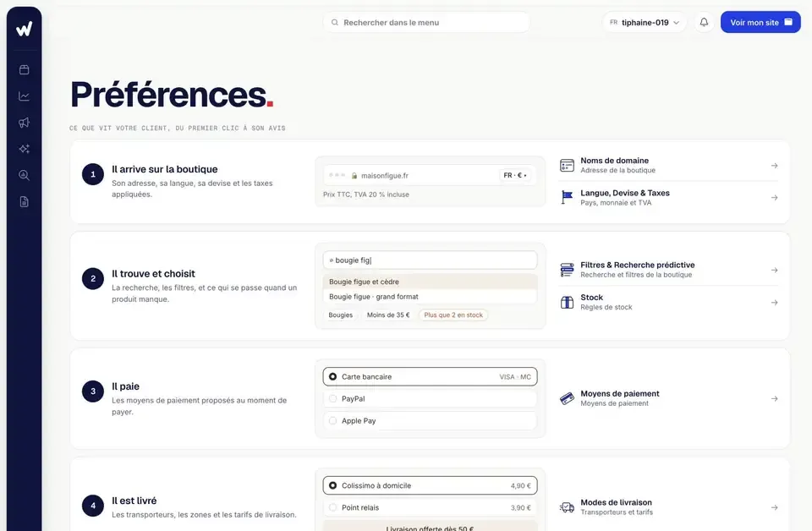Select the PayPal payment option
This screenshot has width=812, height=531.
(x=430, y=398)
